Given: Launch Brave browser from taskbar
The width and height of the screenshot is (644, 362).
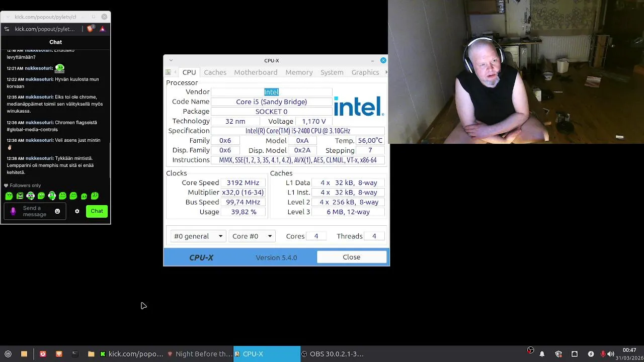Looking at the screenshot, I should (59, 354).
